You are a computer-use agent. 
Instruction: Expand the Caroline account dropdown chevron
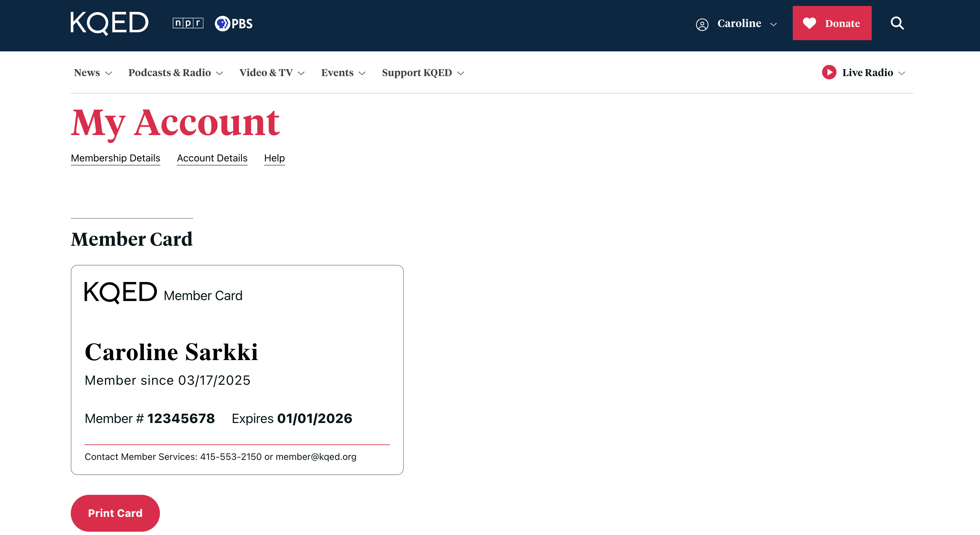click(773, 24)
